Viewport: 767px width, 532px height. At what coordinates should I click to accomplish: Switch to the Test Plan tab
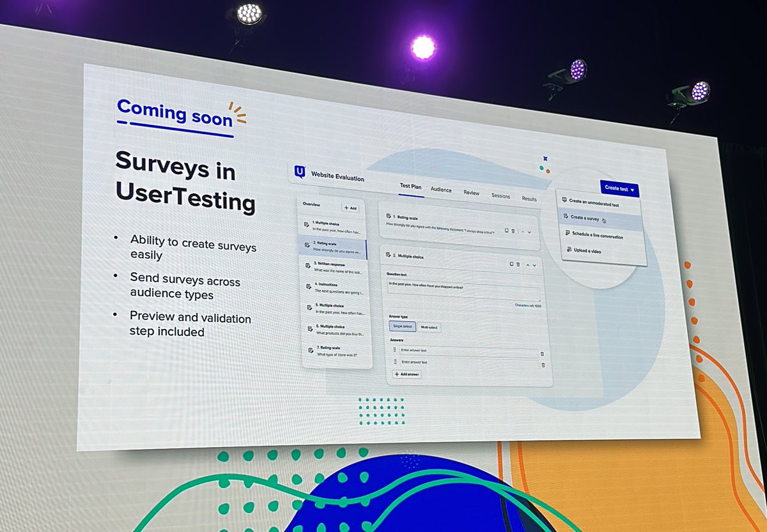point(410,186)
